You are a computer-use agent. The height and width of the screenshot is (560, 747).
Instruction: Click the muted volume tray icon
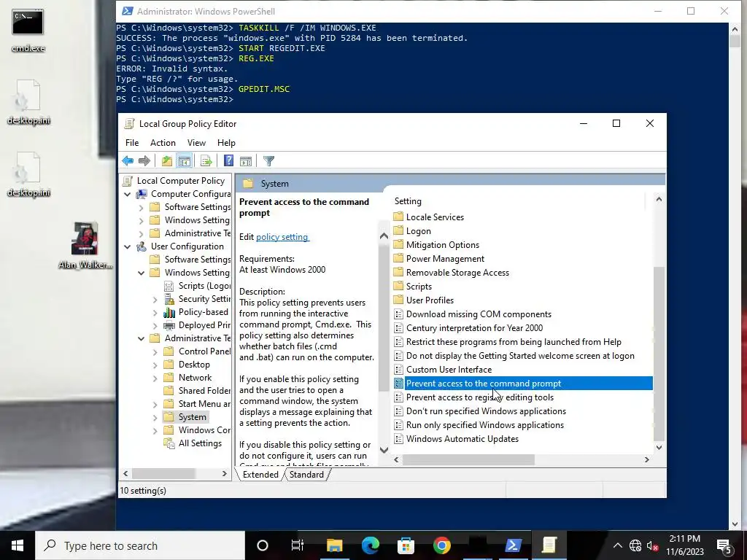tap(653, 545)
